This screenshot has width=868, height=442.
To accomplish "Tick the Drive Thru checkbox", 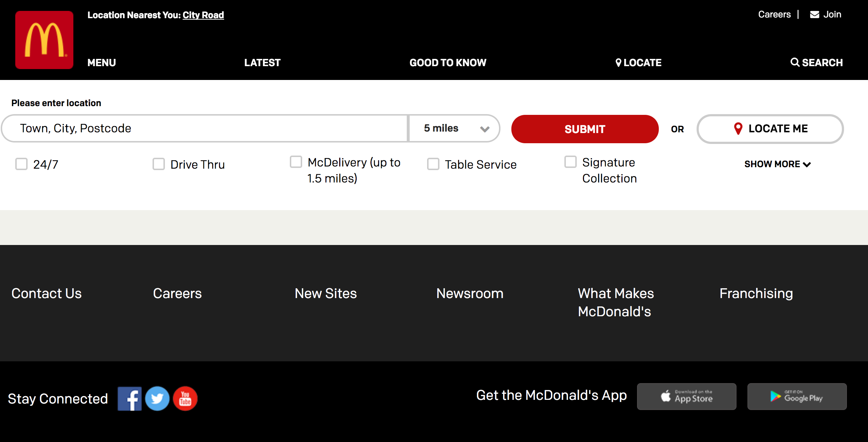I will tap(159, 164).
